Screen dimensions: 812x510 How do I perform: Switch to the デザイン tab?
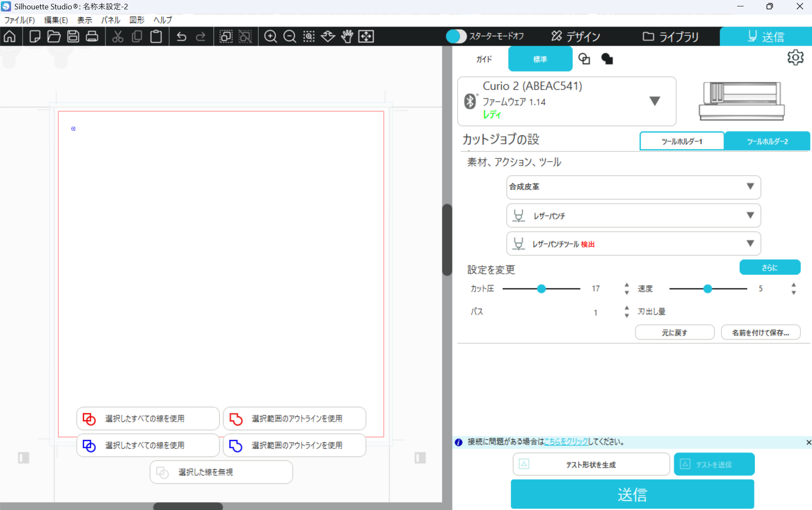575,37
